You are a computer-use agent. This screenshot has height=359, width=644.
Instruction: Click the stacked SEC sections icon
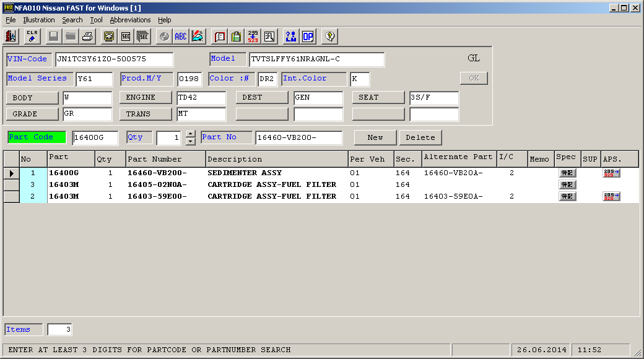(x=142, y=37)
